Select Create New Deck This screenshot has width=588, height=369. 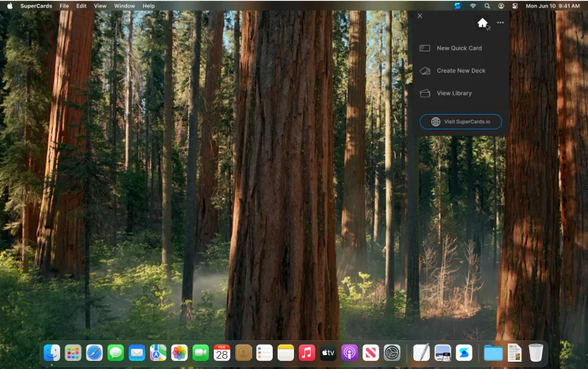461,71
